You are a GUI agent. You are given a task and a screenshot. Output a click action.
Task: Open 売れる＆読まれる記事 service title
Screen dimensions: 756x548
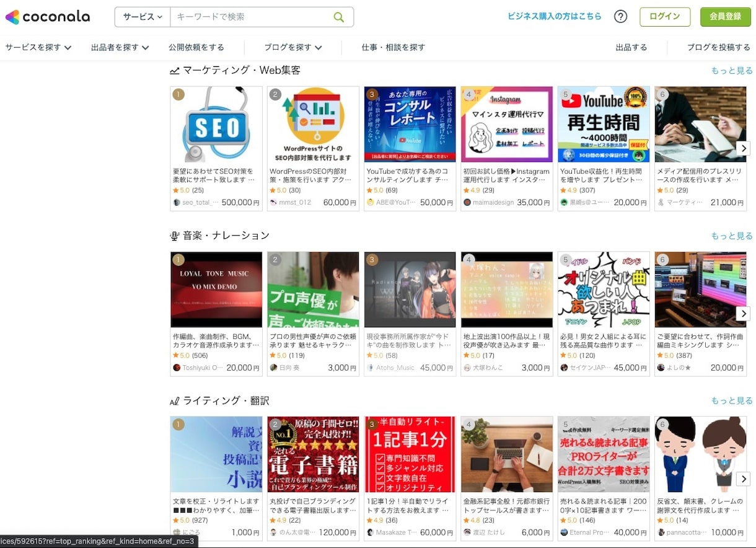[x=603, y=505]
